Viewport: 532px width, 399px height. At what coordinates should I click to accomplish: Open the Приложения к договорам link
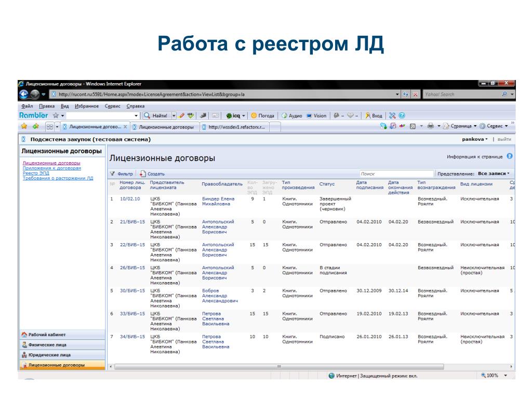52,168
